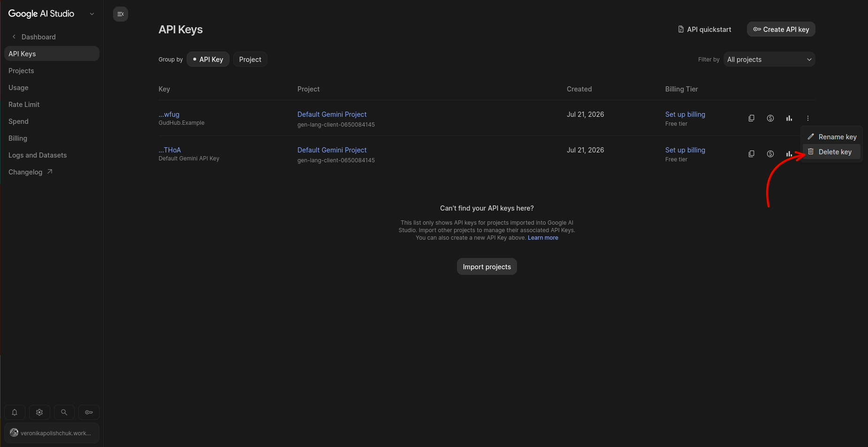
Task: Click the Created column header
Action: [x=579, y=89]
